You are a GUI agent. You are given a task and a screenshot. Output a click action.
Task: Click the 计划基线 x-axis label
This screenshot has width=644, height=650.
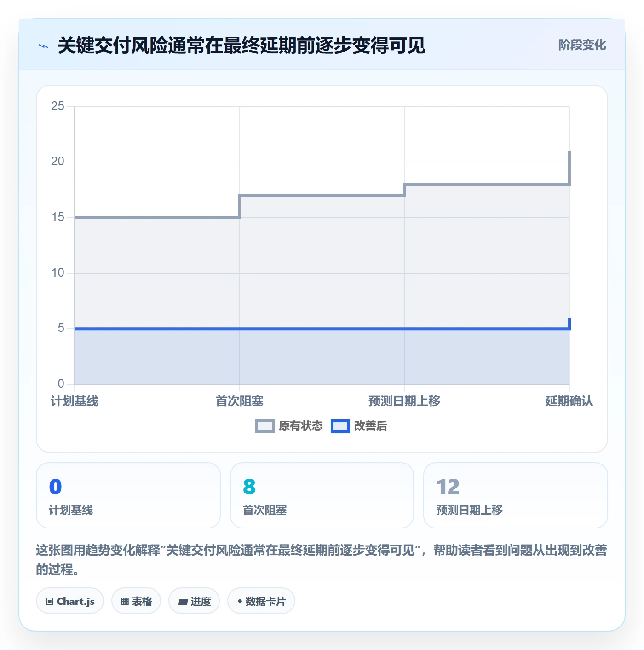click(x=75, y=401)
